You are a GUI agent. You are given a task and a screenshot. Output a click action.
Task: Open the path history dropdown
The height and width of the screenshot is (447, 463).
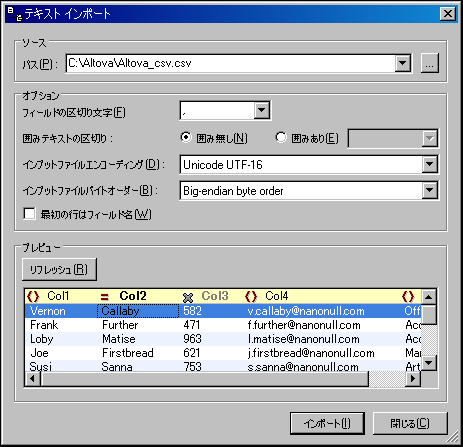click(403, 63)
